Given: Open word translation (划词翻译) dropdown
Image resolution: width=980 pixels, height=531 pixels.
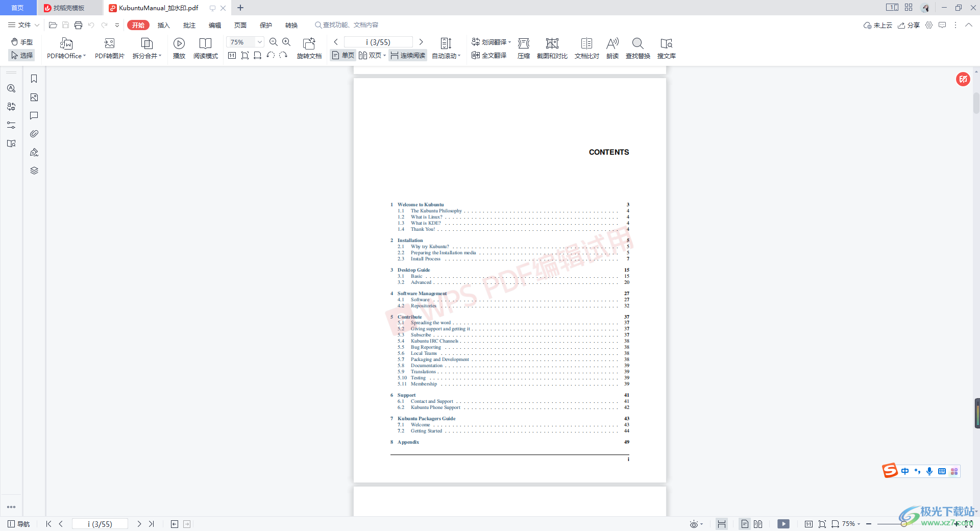Looking at the screenshot, I should (491, 42).
